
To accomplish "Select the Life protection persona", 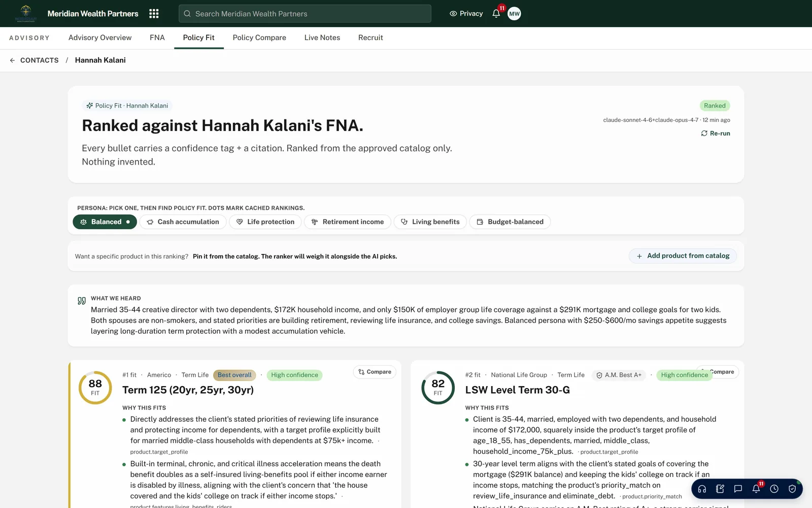I will click(x=265, y=222).
